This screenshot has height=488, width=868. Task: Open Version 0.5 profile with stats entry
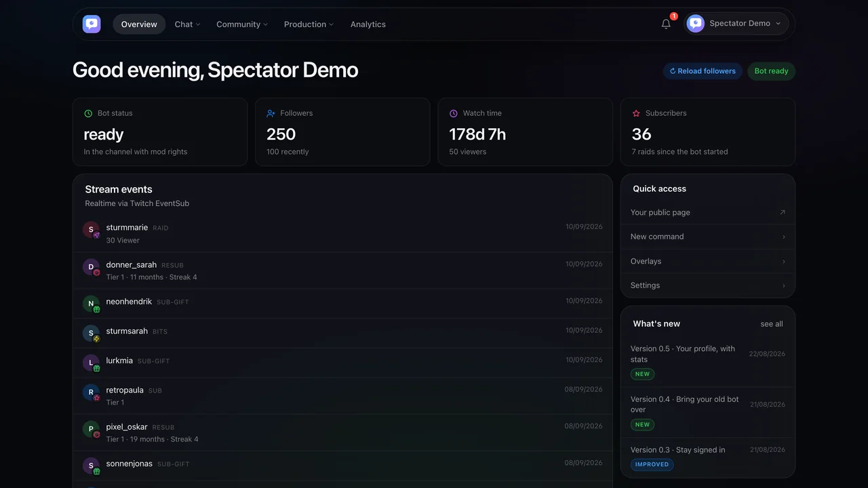point(708,361)
